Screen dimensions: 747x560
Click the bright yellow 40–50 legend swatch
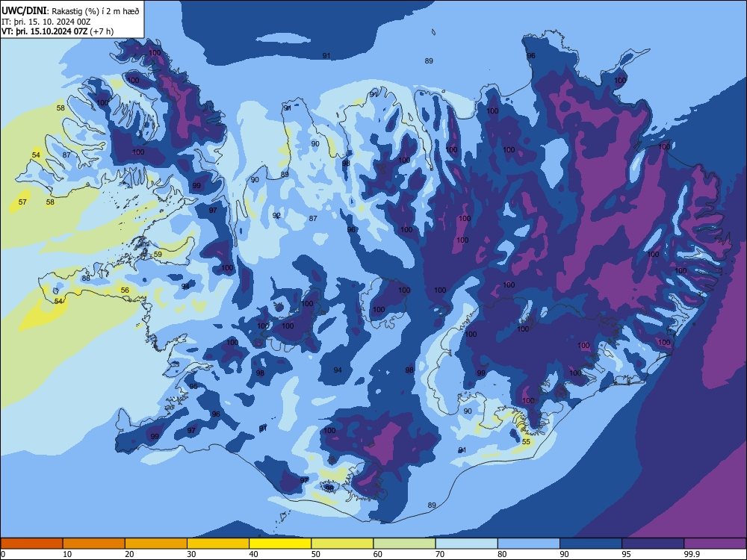(x=280, y=544)
